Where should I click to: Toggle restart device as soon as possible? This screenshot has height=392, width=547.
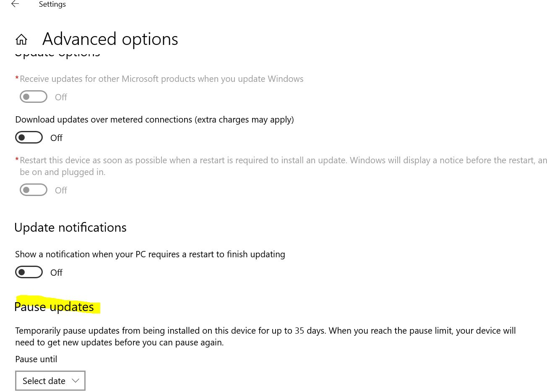33,190
